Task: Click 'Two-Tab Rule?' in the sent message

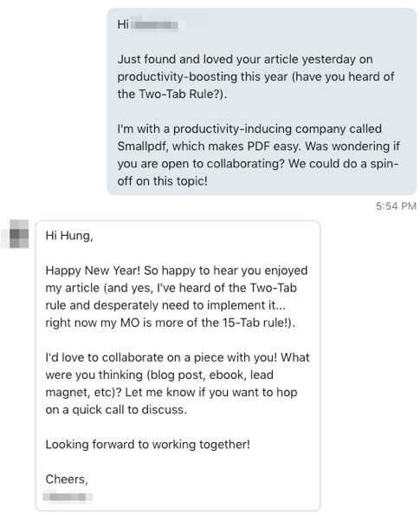Action: (x=179, y=94)
